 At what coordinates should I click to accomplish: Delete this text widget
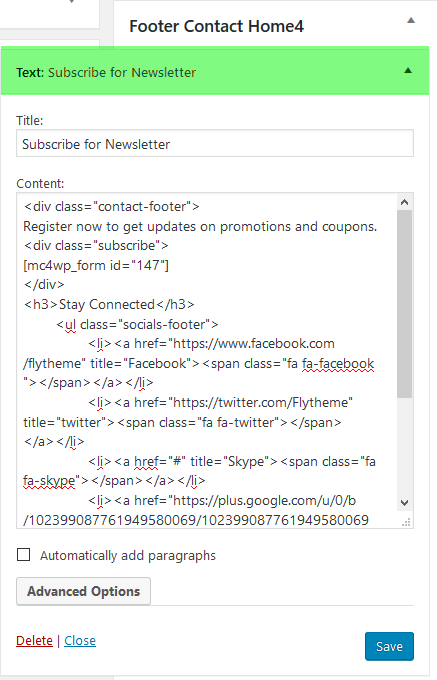[34, 641]
